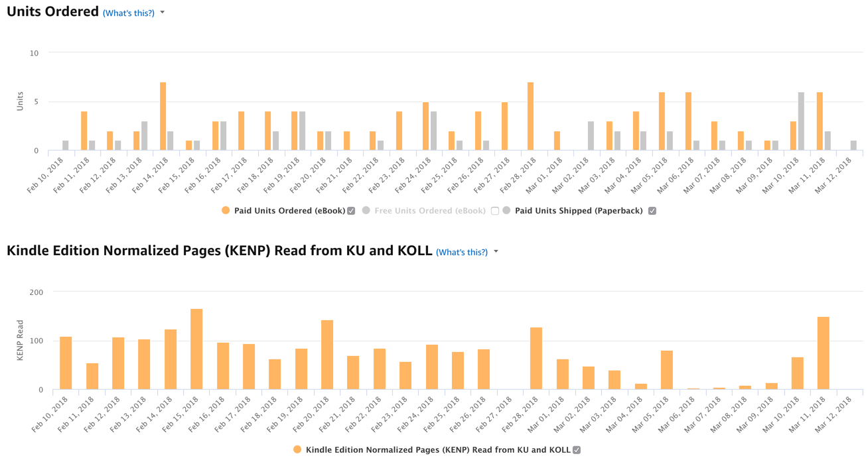Viewport: 868px width, 472px height.
Task: Toggle KENP Read from KU and KOLL checkbox
Action: pos(577,450)
